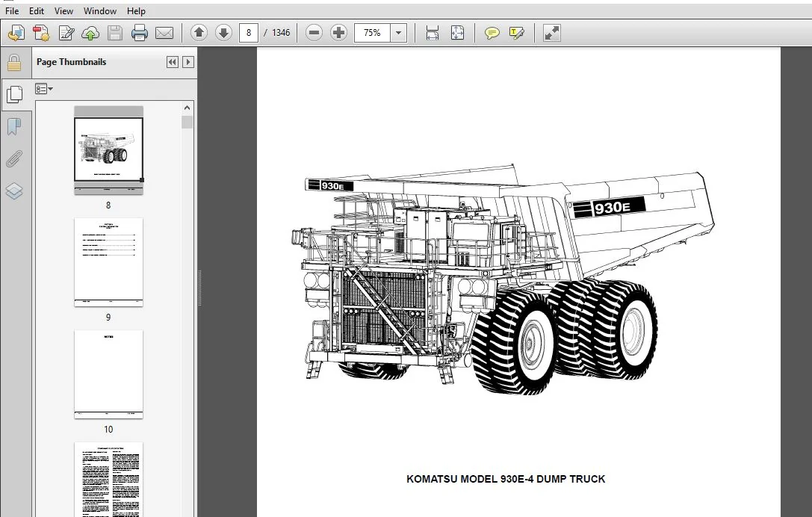Open the Attachments paperclip panel
The width and height of the screenshot is (812, 517).
click(x=14, y=159)
